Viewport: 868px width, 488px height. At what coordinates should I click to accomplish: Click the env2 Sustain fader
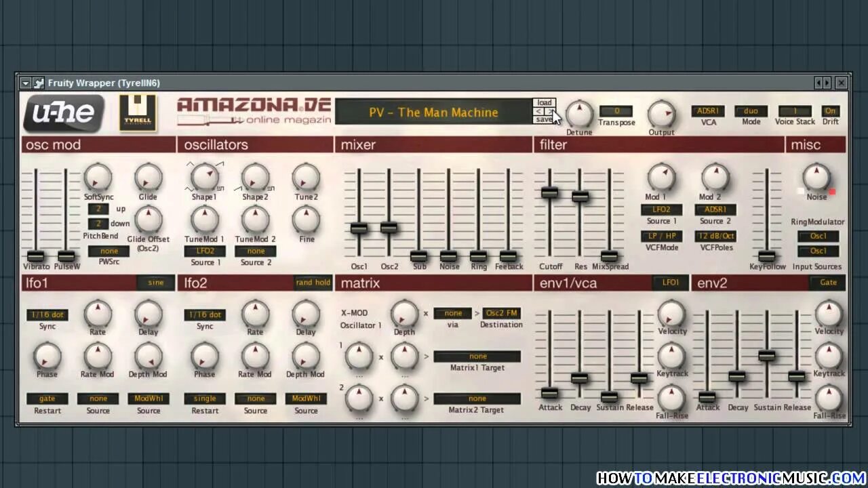click(x=766, y=355)
